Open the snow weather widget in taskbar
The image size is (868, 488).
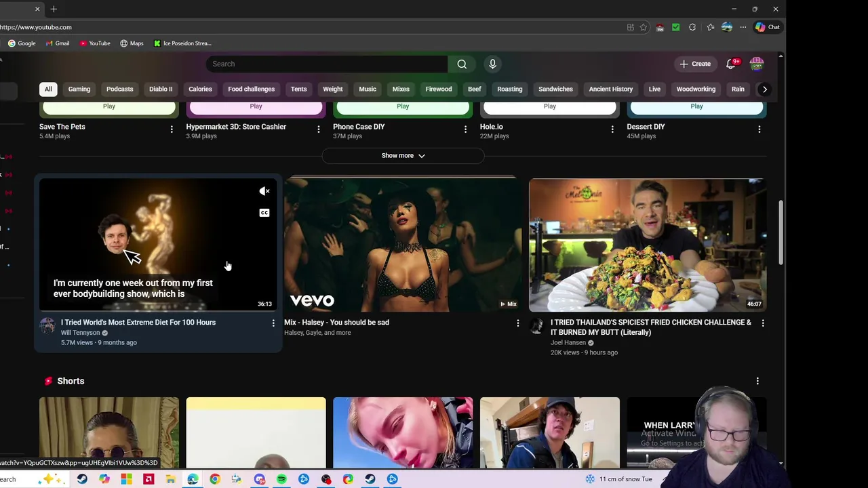pos(618,479)
